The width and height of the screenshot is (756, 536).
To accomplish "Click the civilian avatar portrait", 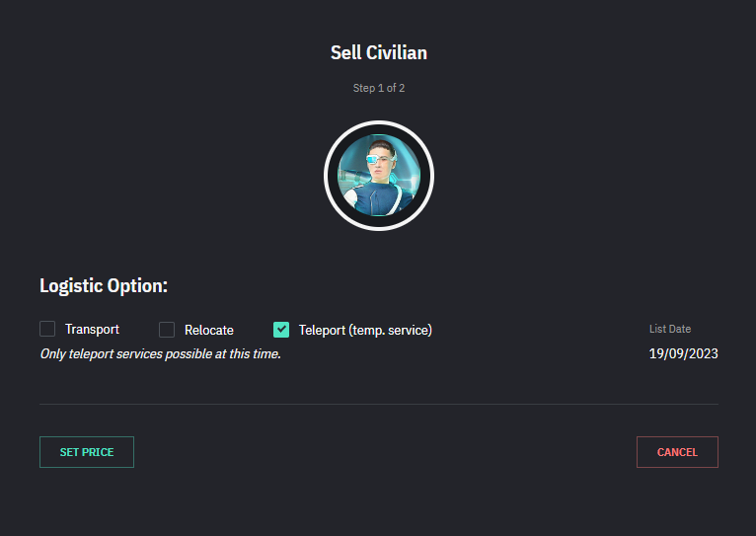I will click(379, 176).
